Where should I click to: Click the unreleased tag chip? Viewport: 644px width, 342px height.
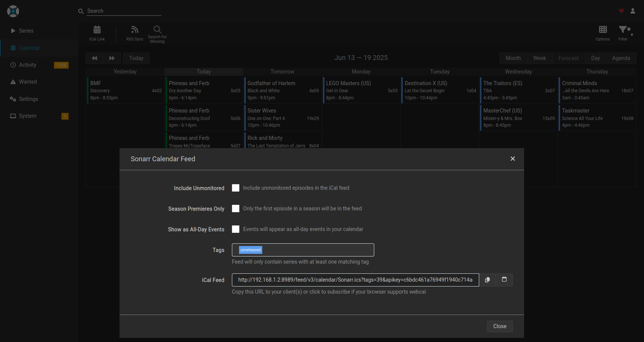(x=251, y=250)
